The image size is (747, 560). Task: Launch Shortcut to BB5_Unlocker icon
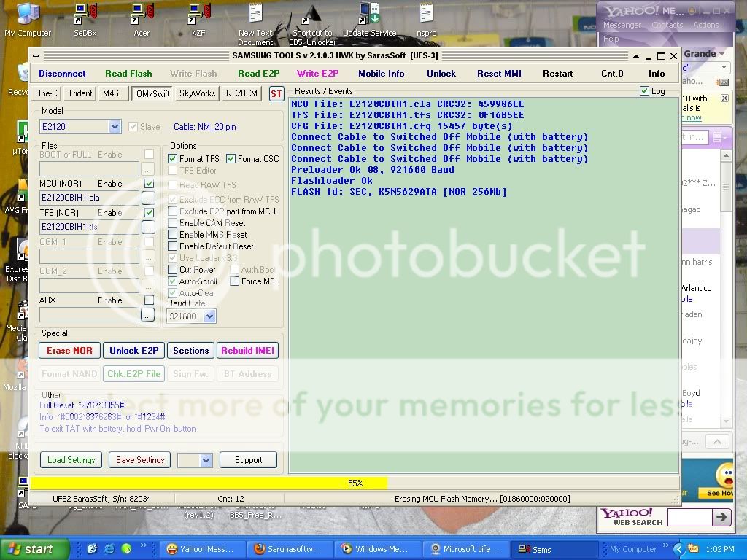pyautogui.click(x=312, y=24)
